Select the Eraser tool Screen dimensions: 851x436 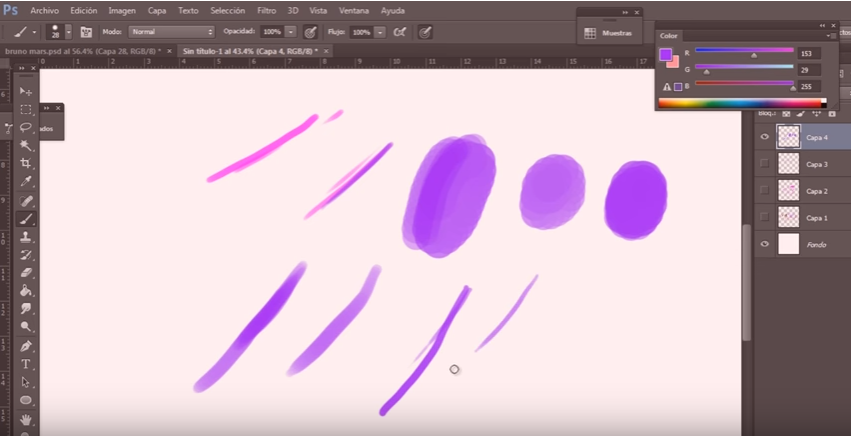click(x=26, y=272)
